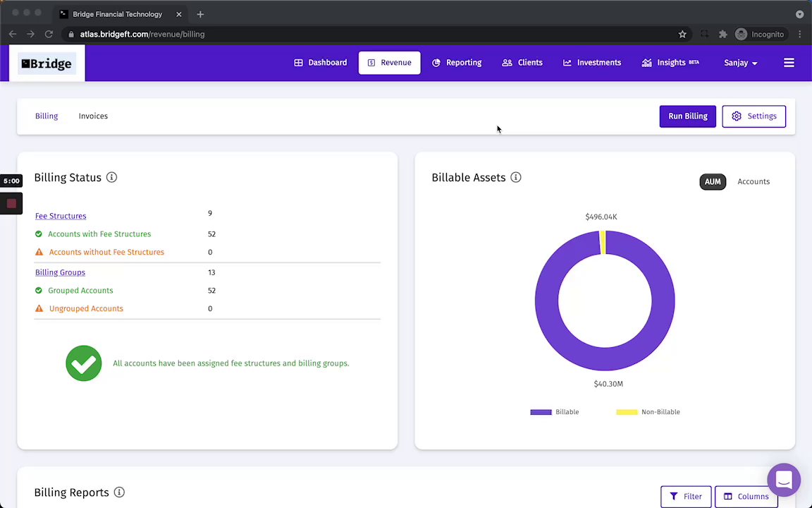Go forward in browser history

30,34
